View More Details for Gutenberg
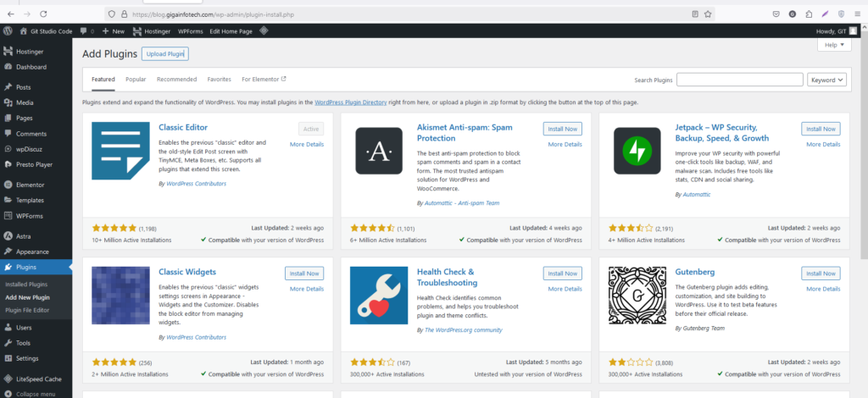This screenshot has width=868, height=398. (823, 289)
